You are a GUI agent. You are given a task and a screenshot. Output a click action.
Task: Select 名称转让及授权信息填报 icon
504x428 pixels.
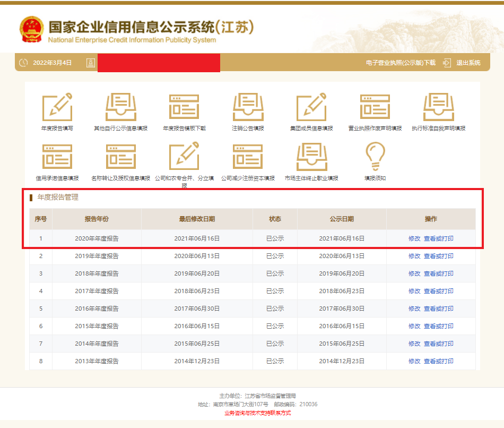coord(120,157)
